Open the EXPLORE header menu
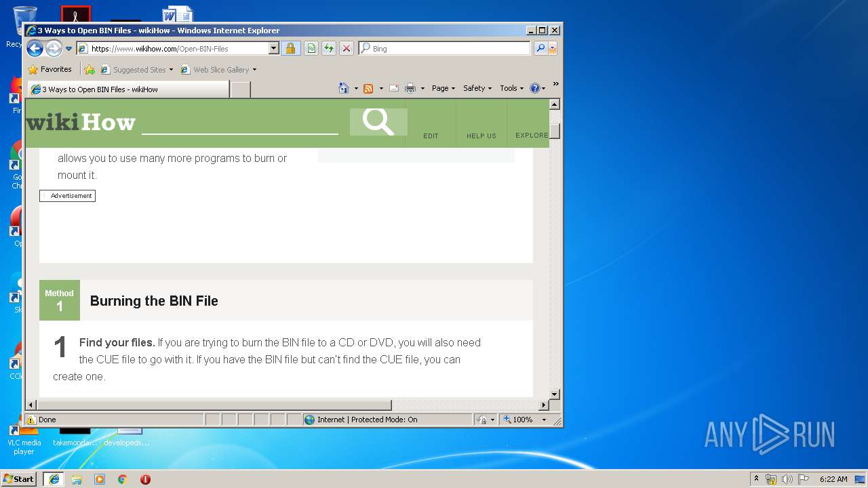Image resolution: width=868 pixels, height=488 pixels. coord(532,135)
